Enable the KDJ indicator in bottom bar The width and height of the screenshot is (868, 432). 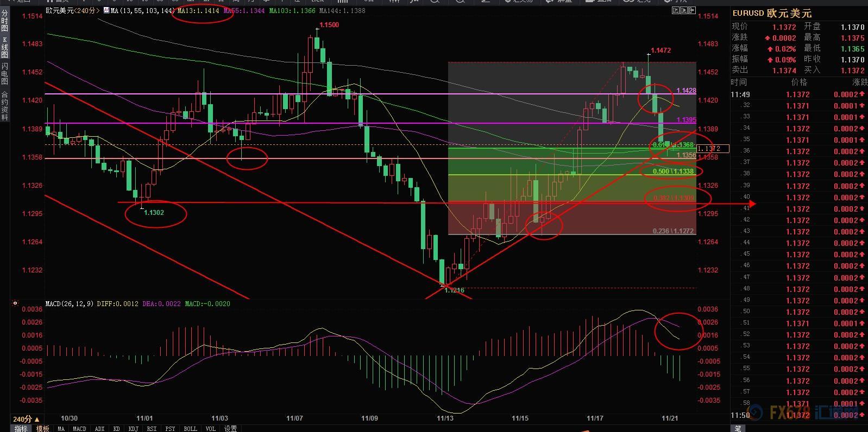click(133, 428)
